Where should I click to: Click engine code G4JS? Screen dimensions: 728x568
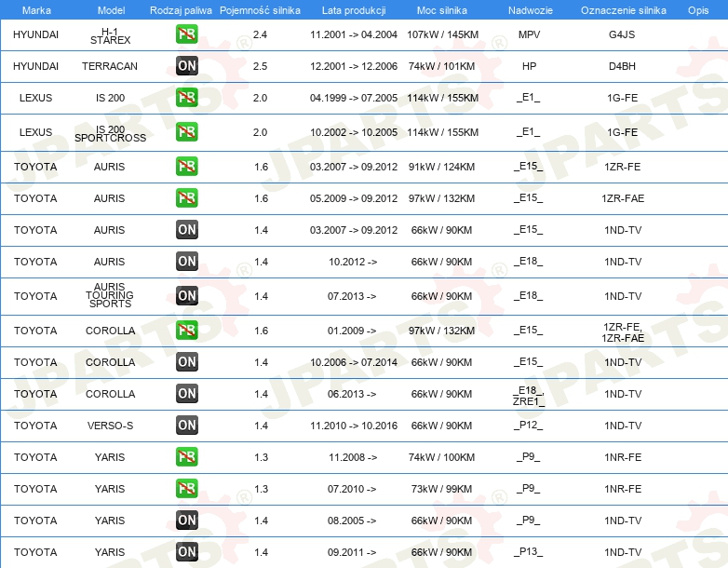point(622,34)
